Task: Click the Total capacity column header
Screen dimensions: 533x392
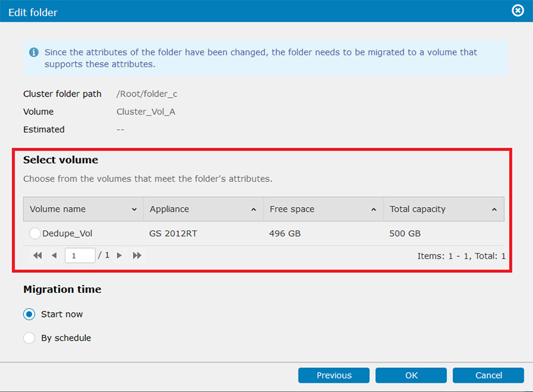Action: tap(444, 209)
